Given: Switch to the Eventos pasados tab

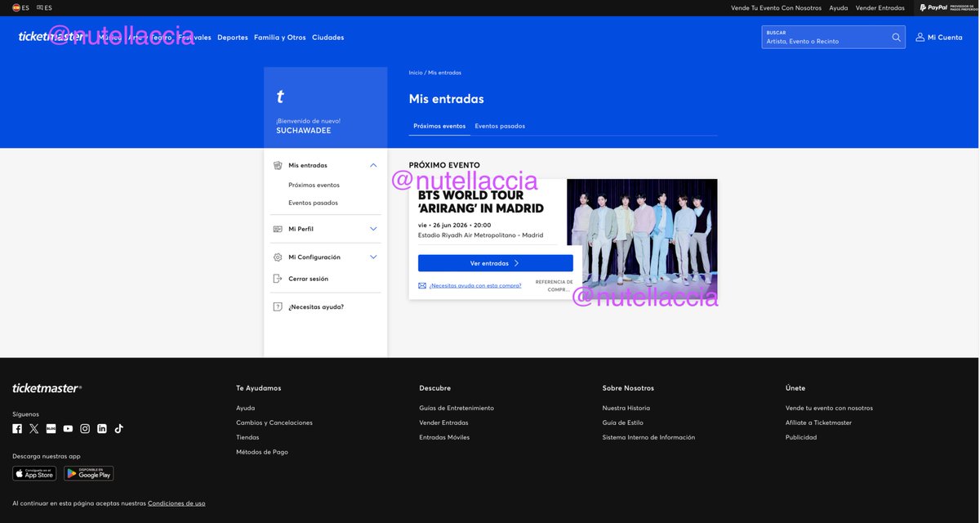Looking at the screenshot, I should point(500,126).
